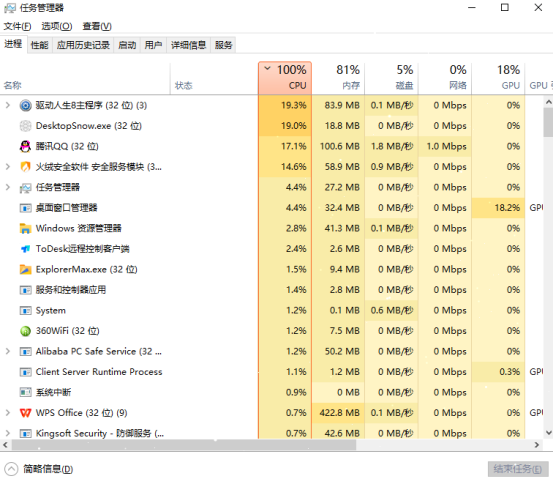The height and width of the screenshot is (487, 554).
Task: Click the Windows 资源管理器 folder icon
Action: point(25,228)
